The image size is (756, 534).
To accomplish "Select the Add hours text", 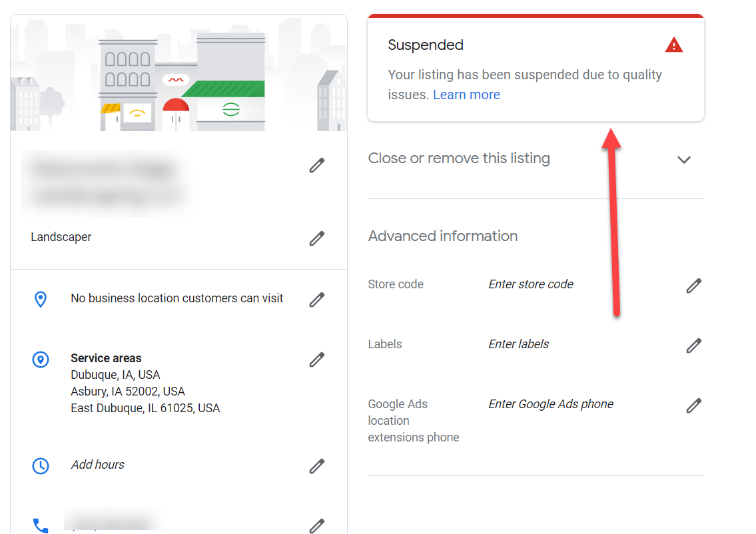I will (x=97, y=464).
